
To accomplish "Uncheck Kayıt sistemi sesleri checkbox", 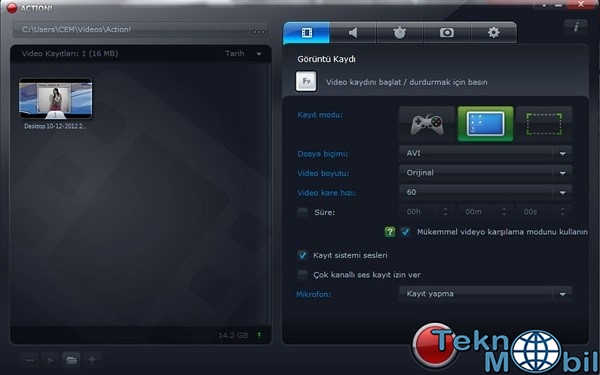I will (x=303, y=255).
